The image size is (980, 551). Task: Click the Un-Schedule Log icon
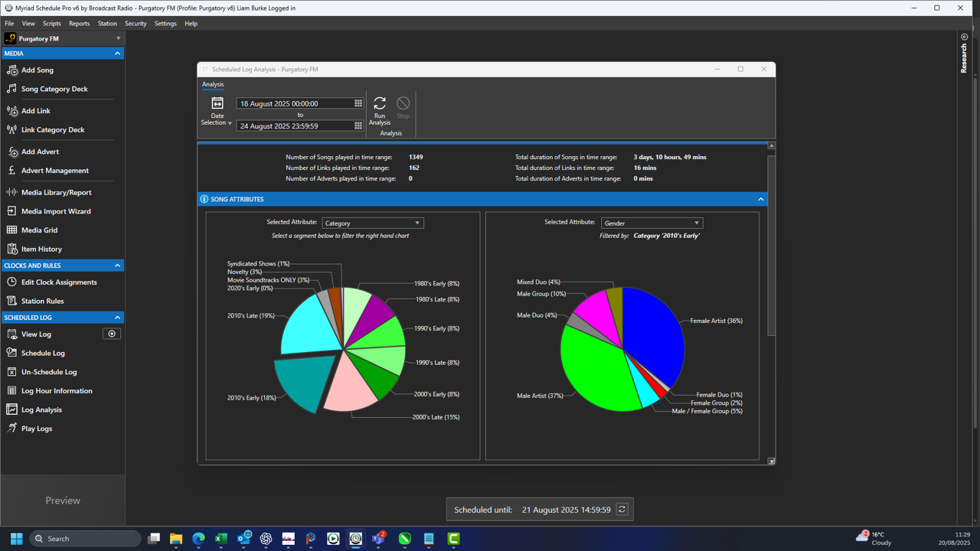(12, 372)
